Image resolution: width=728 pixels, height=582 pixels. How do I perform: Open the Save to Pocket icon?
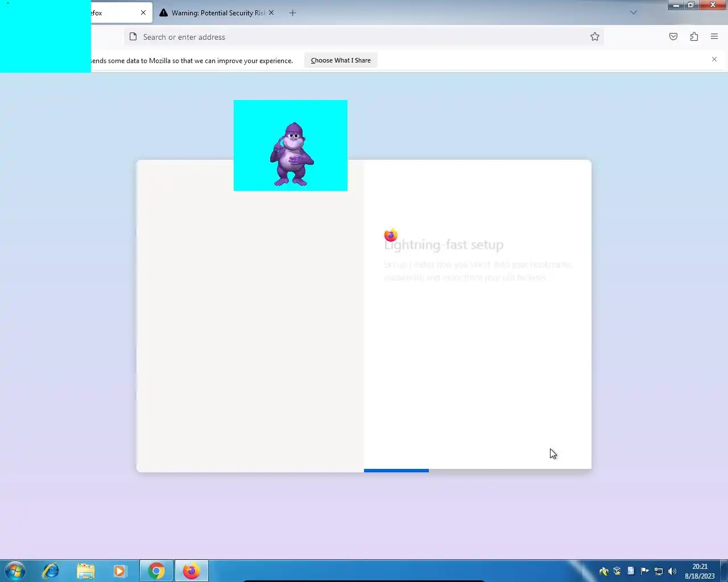coord(673,37)
